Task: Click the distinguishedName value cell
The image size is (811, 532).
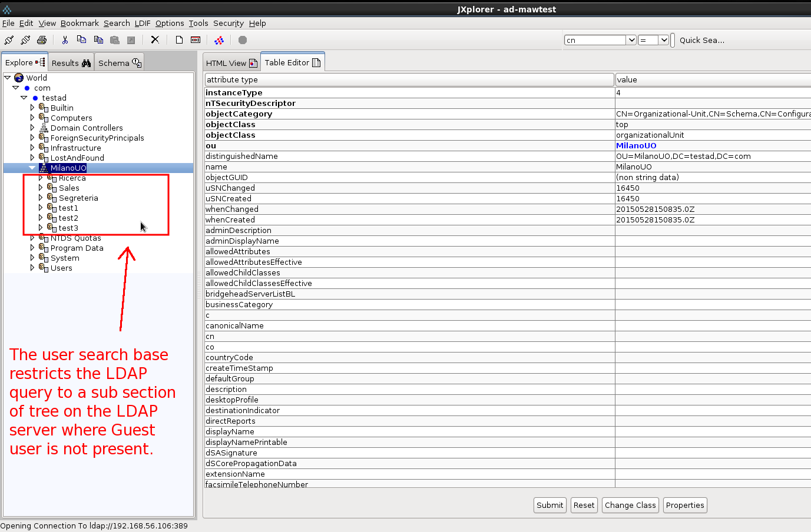Action: coord(713,157)
